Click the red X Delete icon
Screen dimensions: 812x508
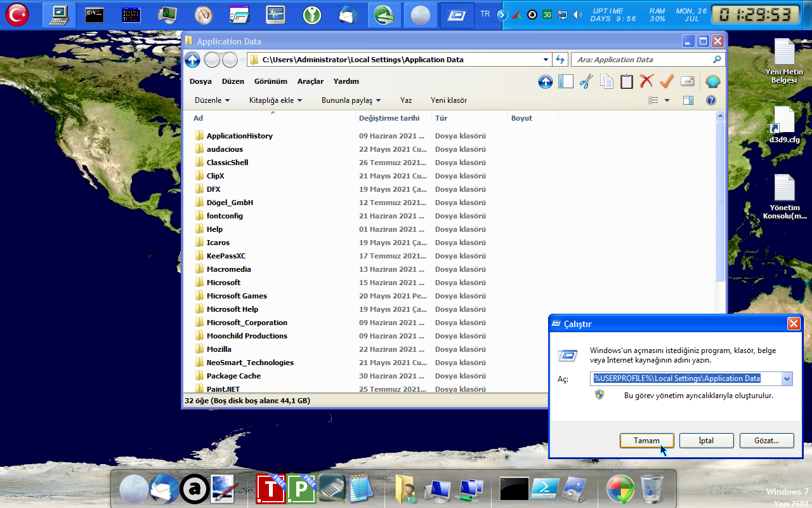pos(646,81)
